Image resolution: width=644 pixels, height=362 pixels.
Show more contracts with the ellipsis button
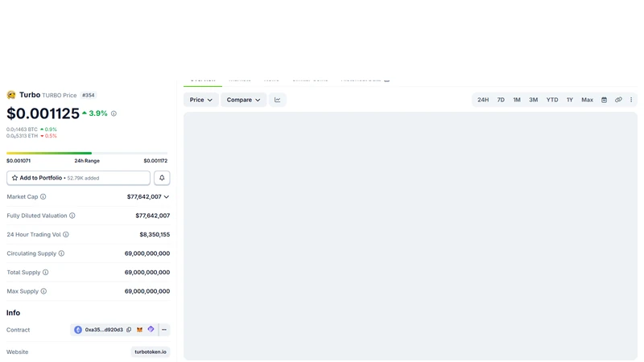click(x=164, y=330)
